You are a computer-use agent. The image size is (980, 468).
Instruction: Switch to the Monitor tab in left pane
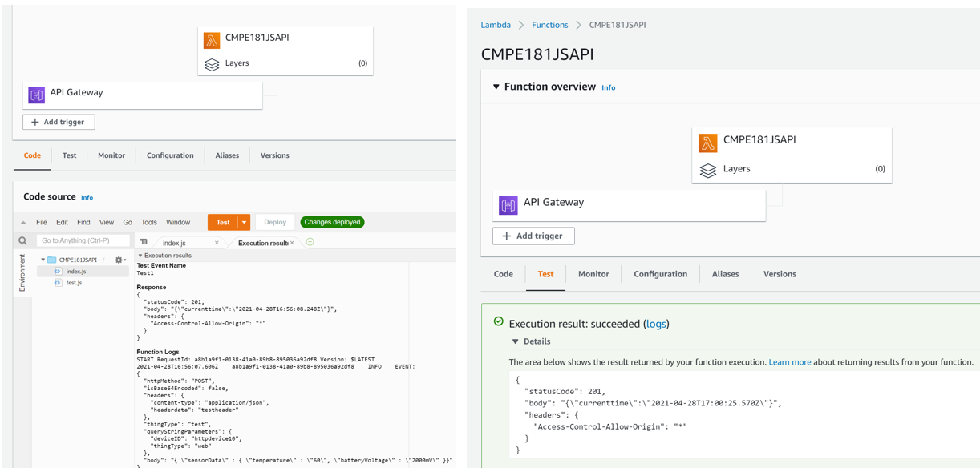click(x=111, y=155)
